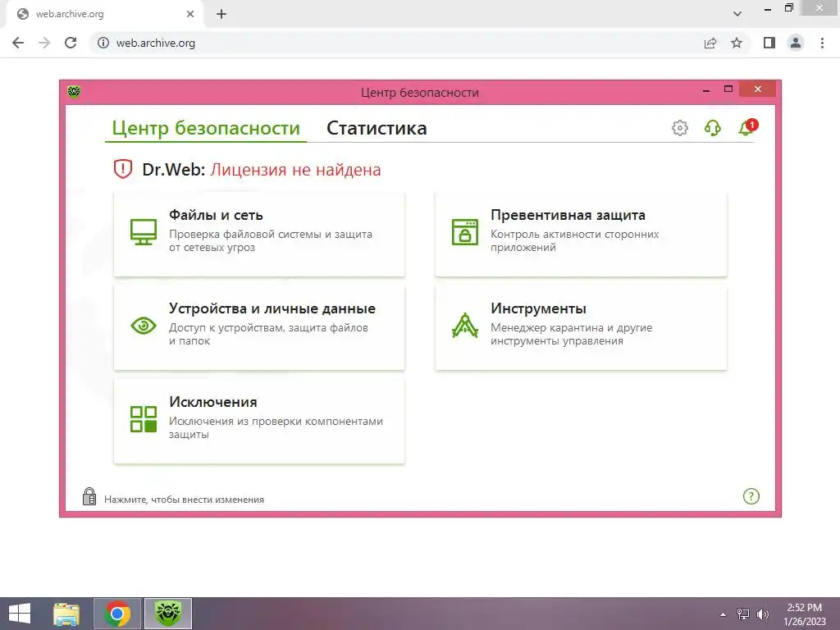Click the lock-window icon for Превентивная защита
This screenshot has height=630, width=840.
[465, 232]
